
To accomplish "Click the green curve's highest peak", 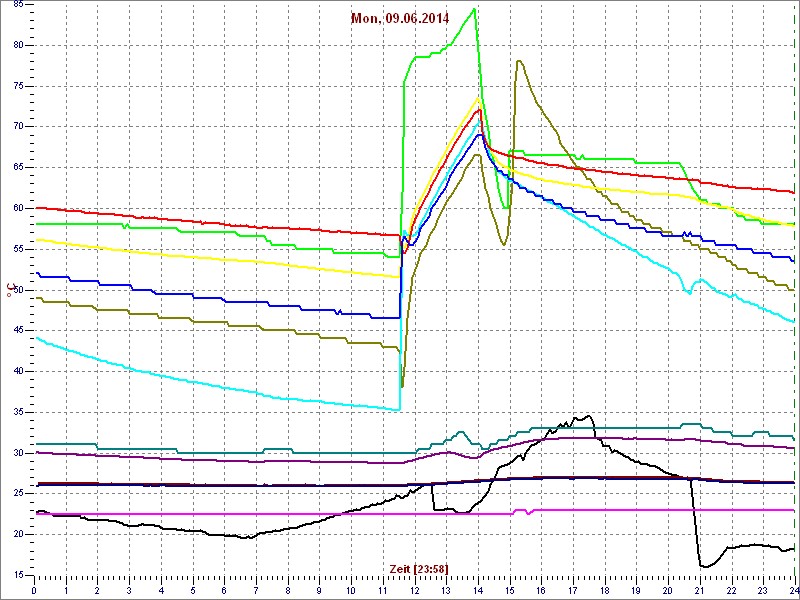I will 474,9.
